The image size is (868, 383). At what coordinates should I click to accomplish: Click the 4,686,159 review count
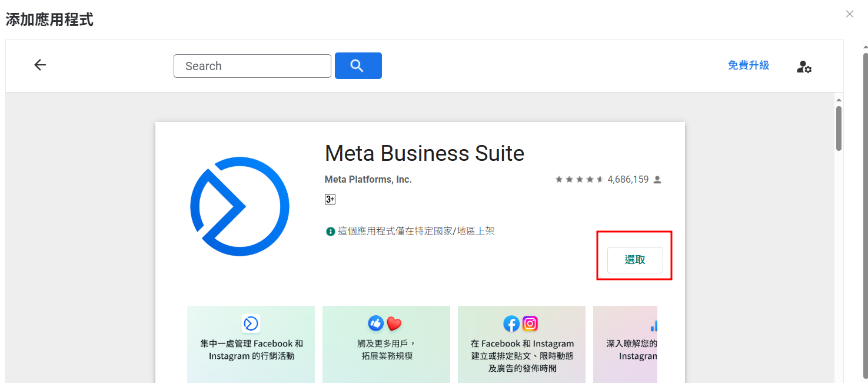coord(628,180)
